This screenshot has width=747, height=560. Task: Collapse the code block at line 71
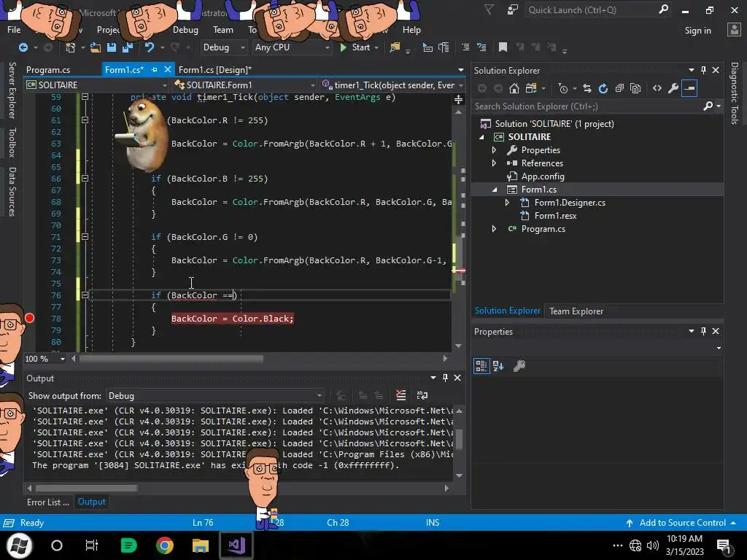[x=85, y=237]
